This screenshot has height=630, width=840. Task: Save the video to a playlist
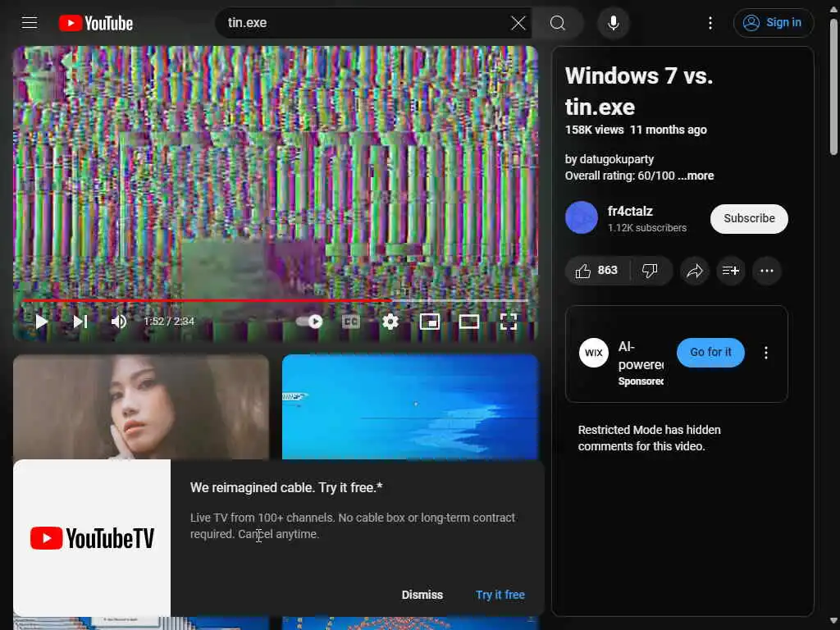[731, 271]
